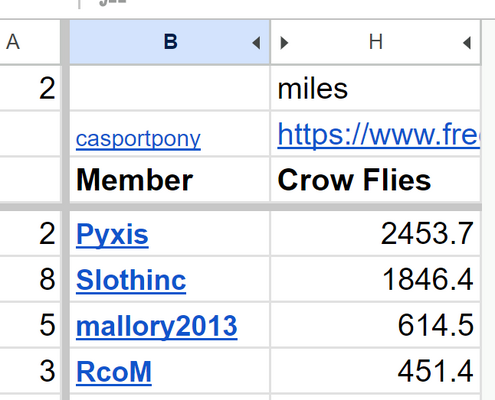Expand hidden columns left of column H
This screenshot has width=495, height=400.
tap(284, 43)
